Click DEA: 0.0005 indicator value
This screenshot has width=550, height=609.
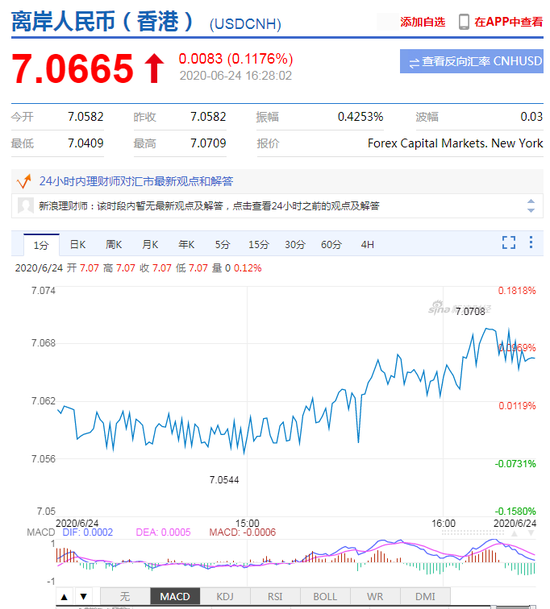point(163,532)
